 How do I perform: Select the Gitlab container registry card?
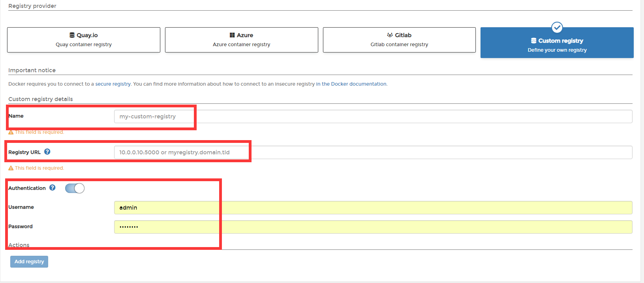(399, 40)
